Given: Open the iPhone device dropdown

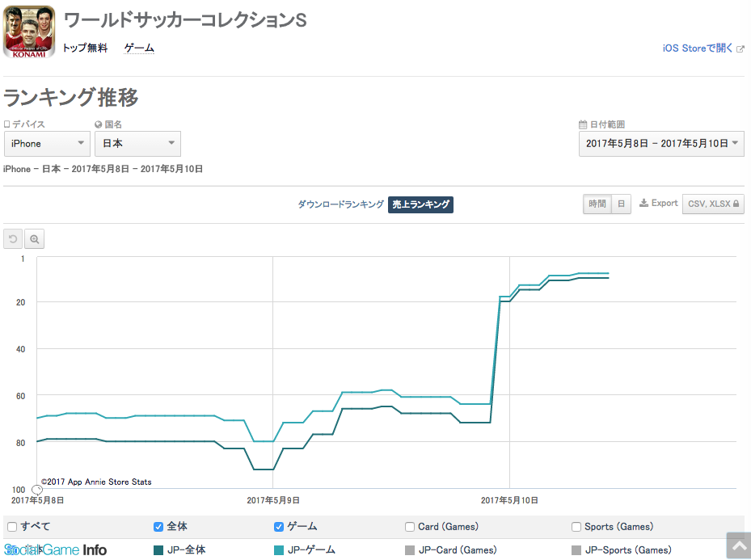Looking at the screenshot, I should pos(47,144).
